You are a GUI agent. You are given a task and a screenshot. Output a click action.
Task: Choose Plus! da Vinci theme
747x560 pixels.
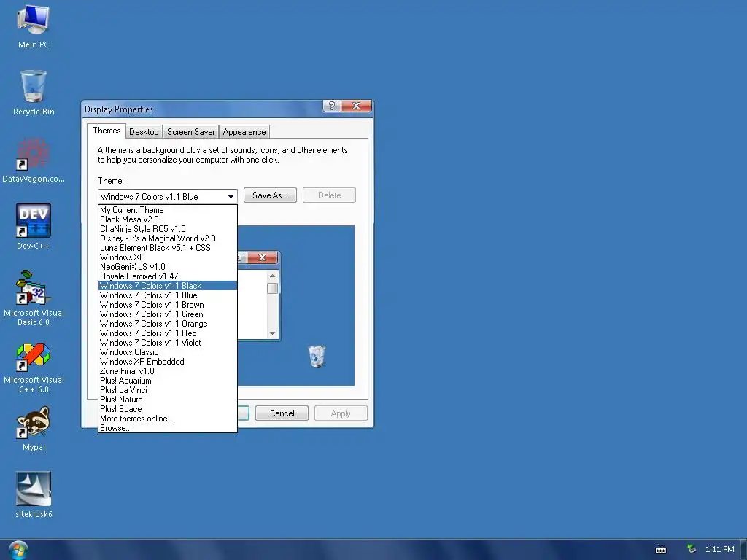coord(168,390)
